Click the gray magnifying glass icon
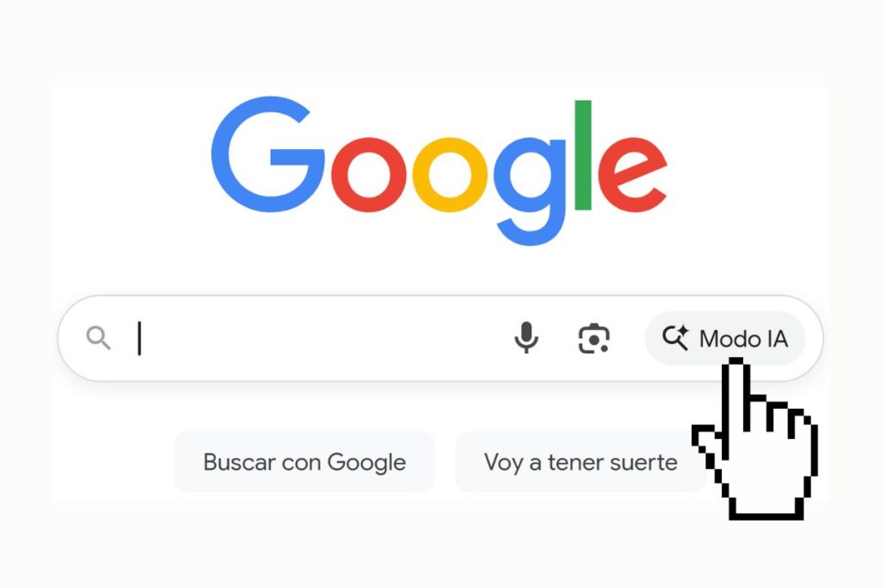883x588 pixels. pos(98,338)
